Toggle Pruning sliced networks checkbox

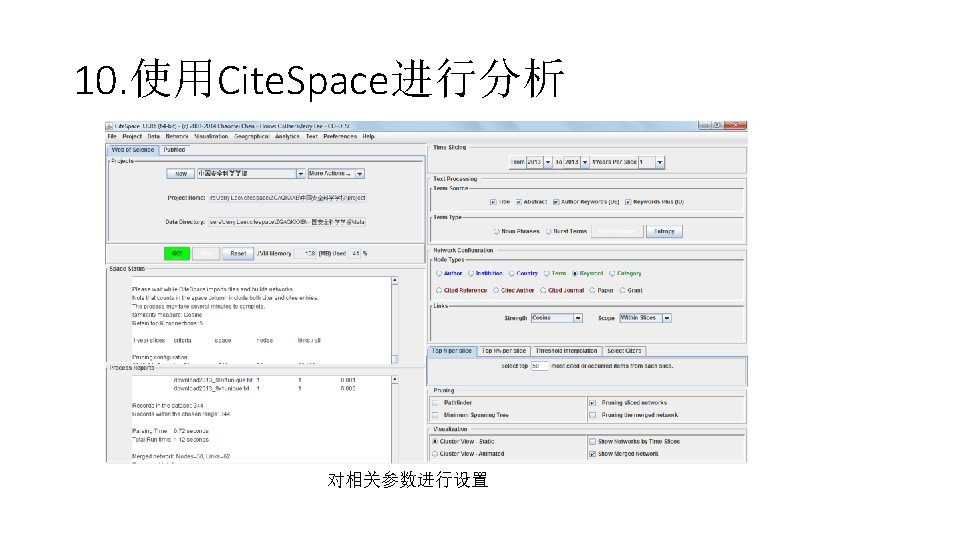tap(592, 403)
